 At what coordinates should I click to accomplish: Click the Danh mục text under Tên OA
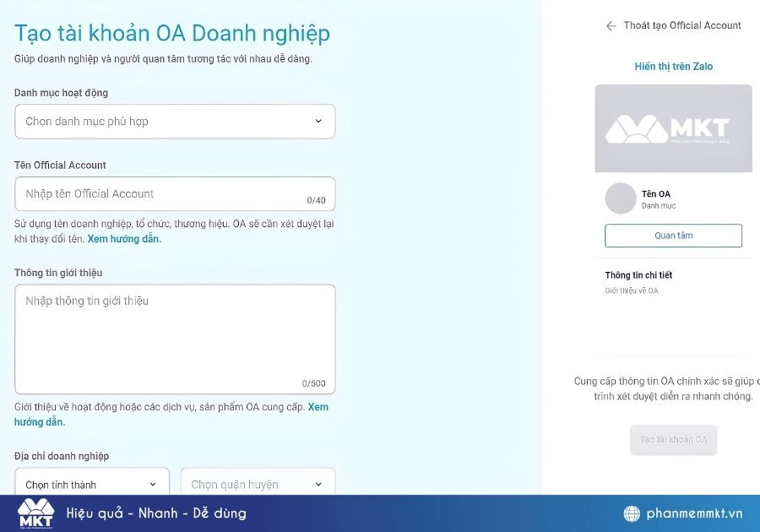coord(658,206)
